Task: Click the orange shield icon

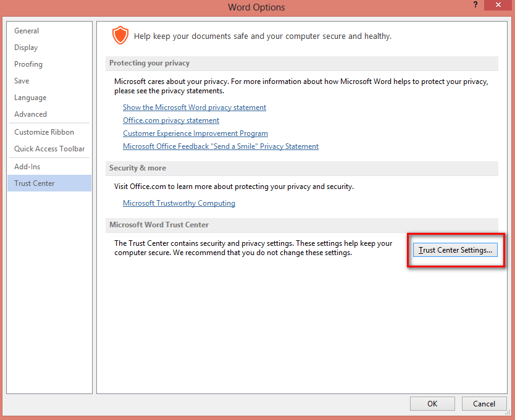Action: pos(120,35)
